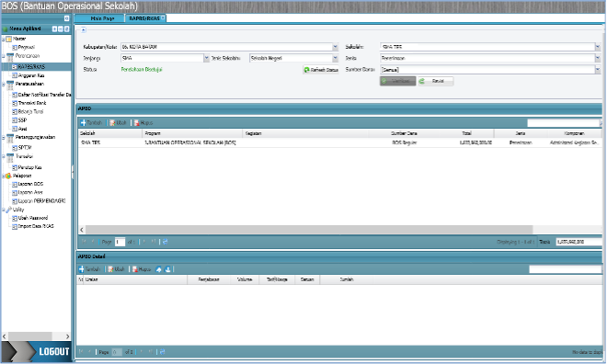This screenshot has height=364, width=607.
Task: Open the Sekolah dropdown
Action: click(x=597, y=47)
